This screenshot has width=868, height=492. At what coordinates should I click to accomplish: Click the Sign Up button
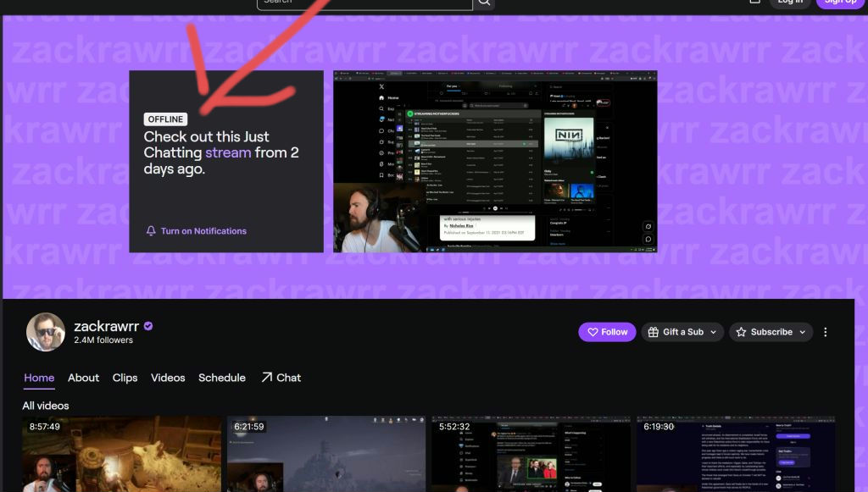(840, 3)
